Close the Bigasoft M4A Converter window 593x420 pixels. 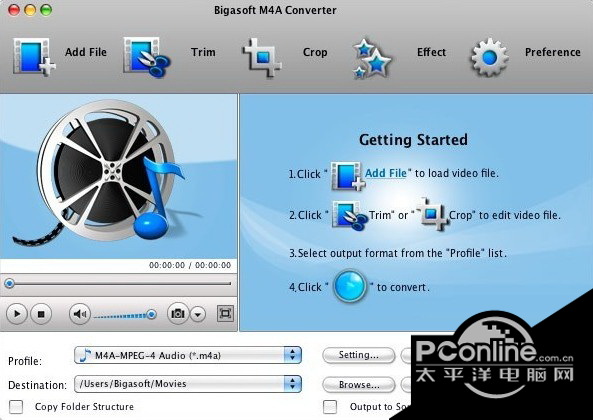[14, 10]
